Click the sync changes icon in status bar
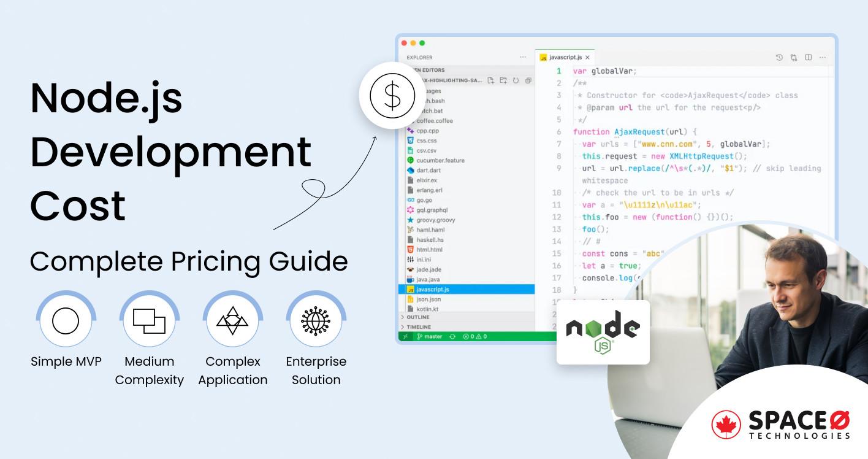The height and width of the screenshot is (459, 868). pos(452,336)
